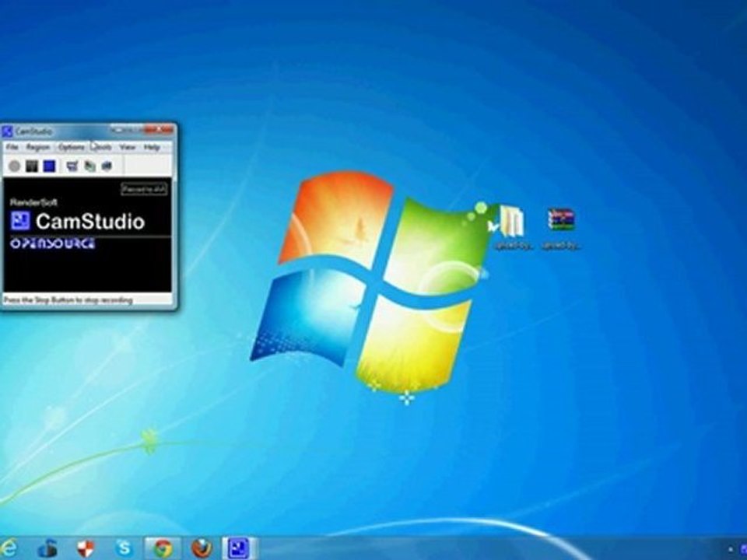747x560 pixels.
Task: Toggle screen annotations icon in CamStudio toolbar
Action: pos(72,166)
